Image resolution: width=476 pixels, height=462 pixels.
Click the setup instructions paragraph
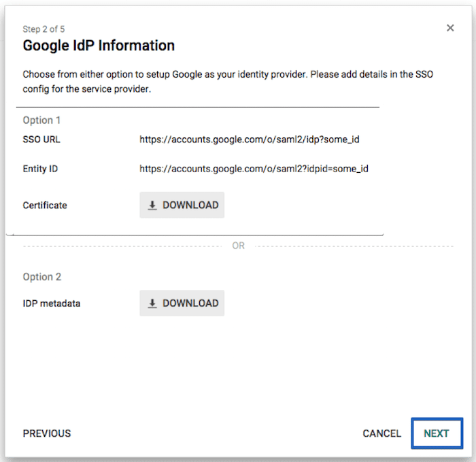[228, 82]
